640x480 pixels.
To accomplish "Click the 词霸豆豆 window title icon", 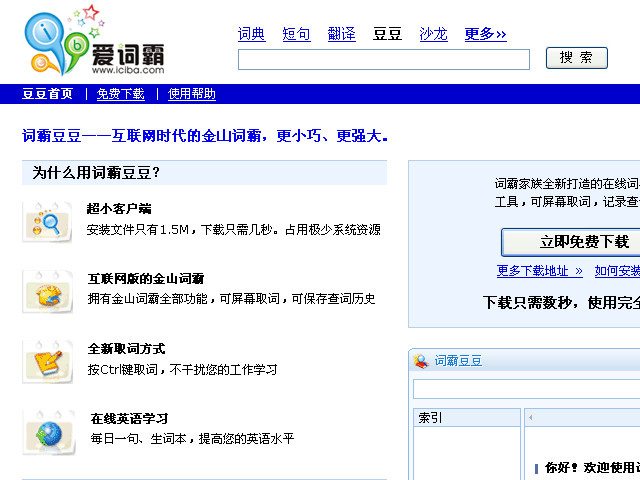I will coord(420,361).
